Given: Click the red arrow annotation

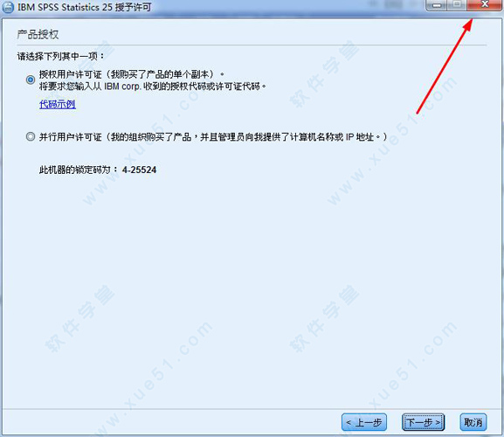Looking at the screenshot, I should (x=445, y=66).
